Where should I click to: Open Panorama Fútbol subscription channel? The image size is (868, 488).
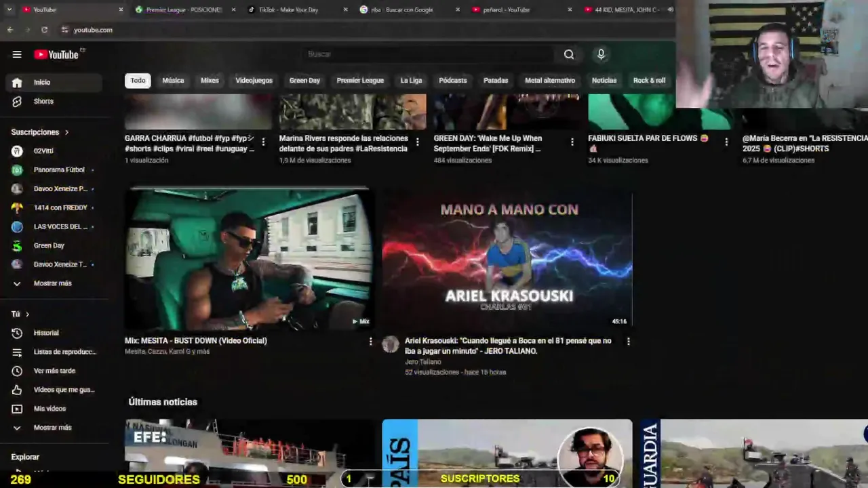[54, 170]
